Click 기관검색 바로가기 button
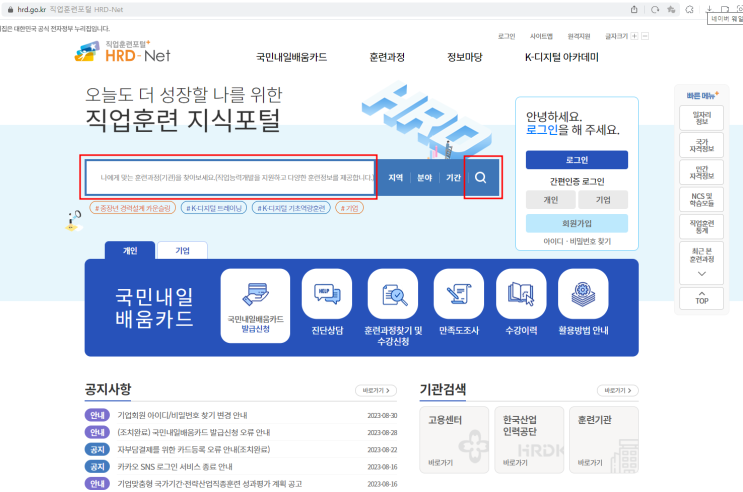 click(x=617, y=390)
